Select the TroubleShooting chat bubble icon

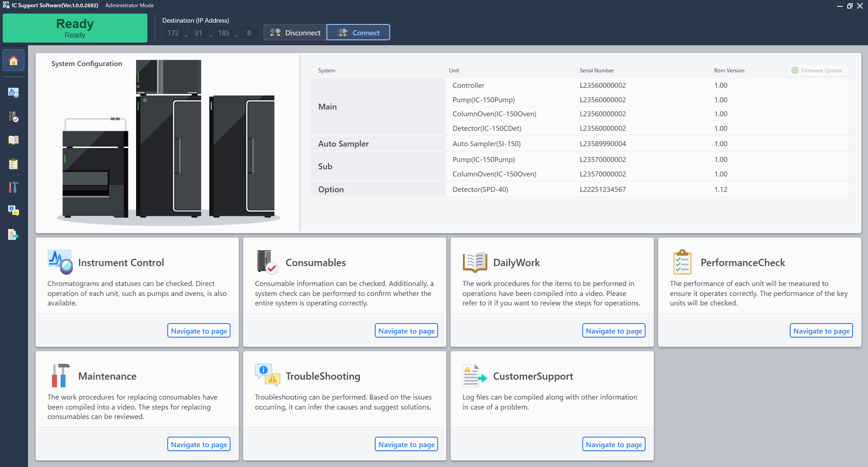[13, 211]
